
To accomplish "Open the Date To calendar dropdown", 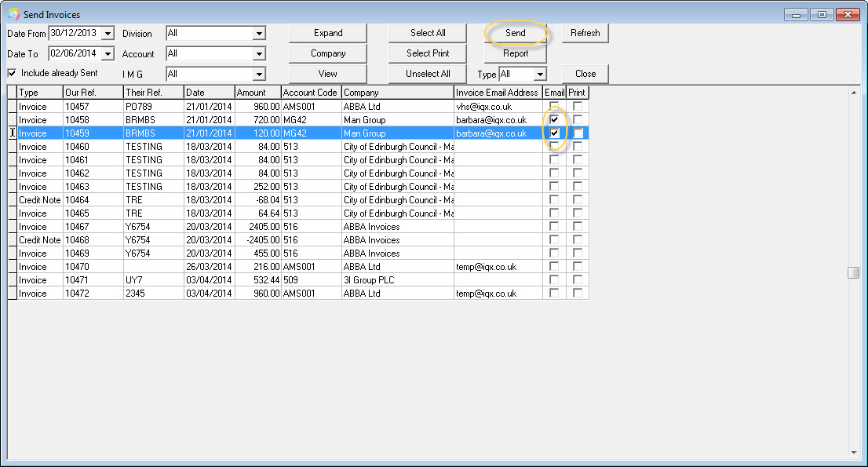I will click(108, 53).
